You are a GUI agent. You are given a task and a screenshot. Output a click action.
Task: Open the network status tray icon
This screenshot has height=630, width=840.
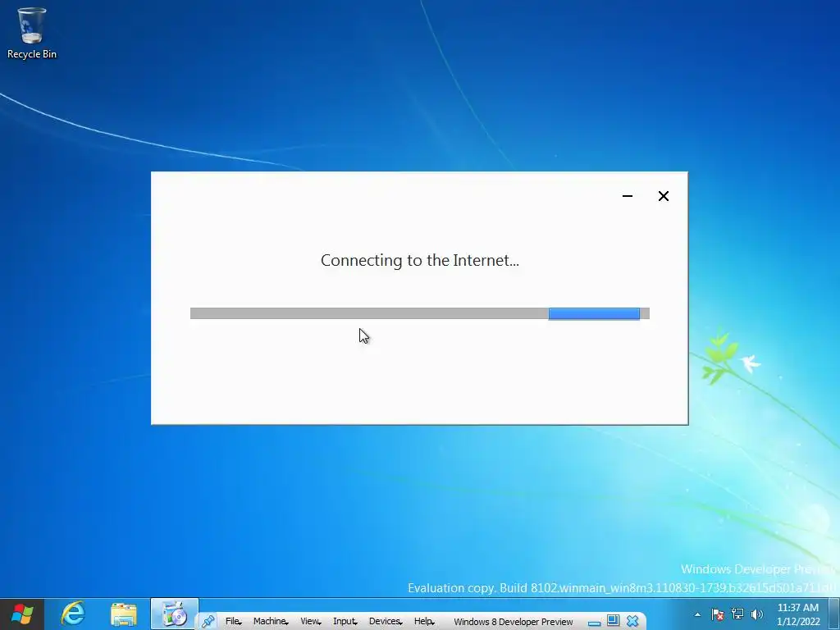737,614
